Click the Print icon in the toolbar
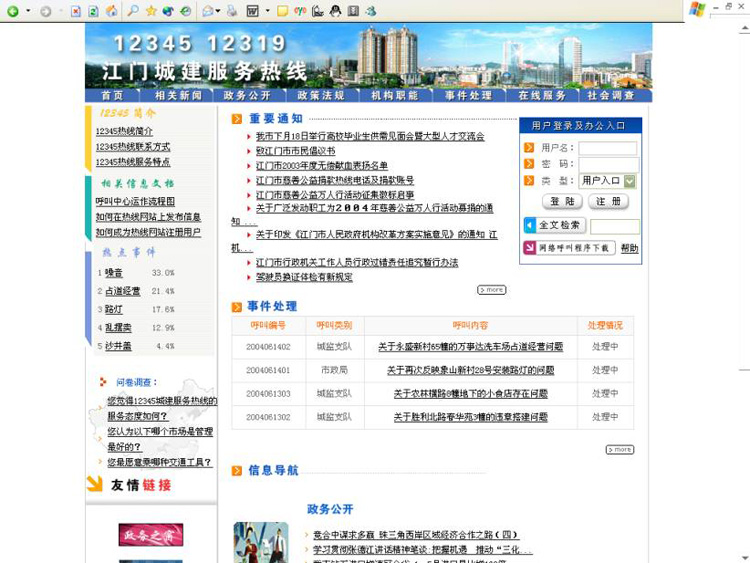The width and height of the screenshot is (750, 563). point(232,11)
